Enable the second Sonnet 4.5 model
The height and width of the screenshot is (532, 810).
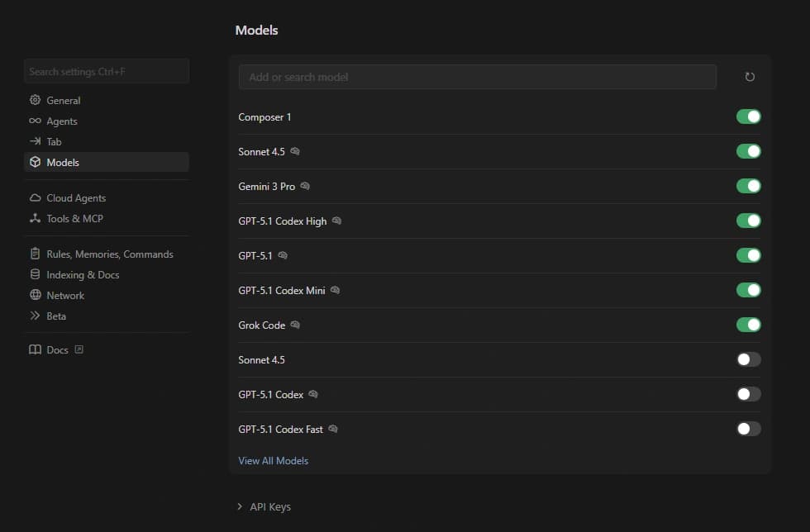(748, 359)
